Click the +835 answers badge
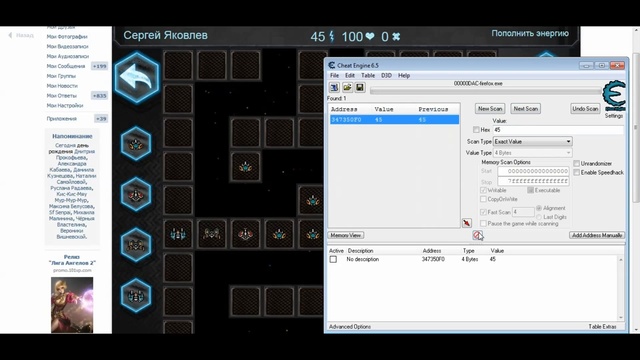 pos(100,96)
